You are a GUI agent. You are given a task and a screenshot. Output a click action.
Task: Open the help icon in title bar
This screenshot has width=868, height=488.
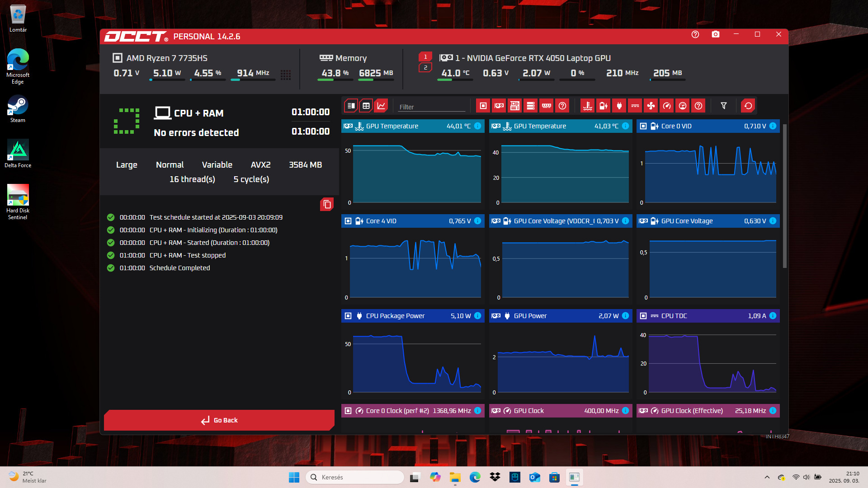click(695, 34)
